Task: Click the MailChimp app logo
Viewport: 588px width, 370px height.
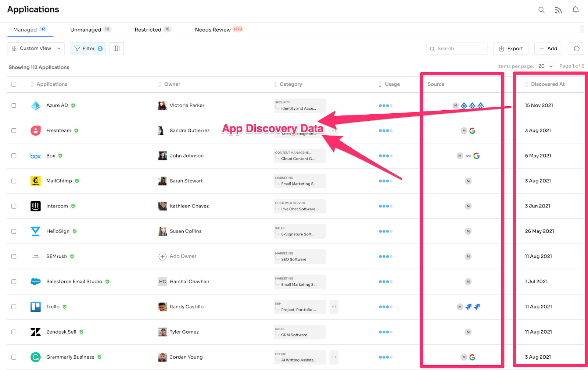Action: [36, 181]
